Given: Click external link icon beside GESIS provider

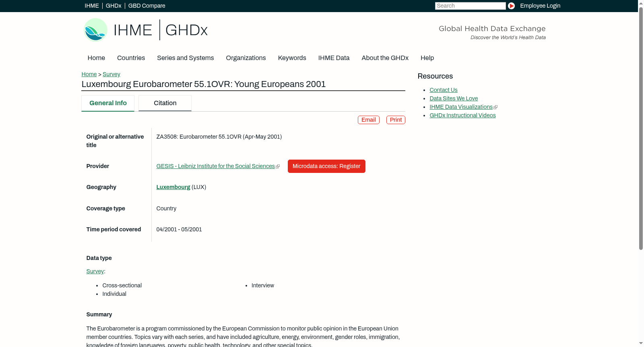Looking at the screenshot, I should pos(278,166).
